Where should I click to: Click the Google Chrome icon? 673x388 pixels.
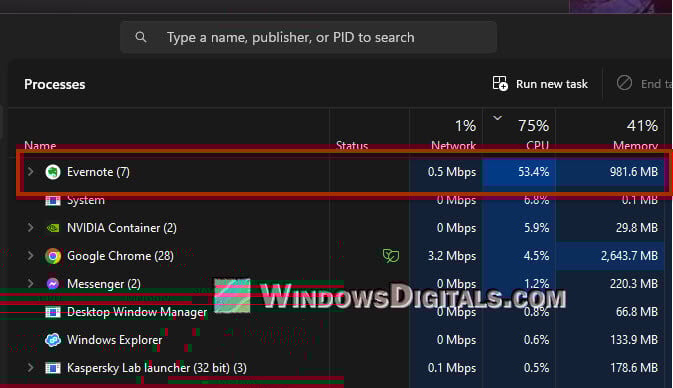click(53, 256)
